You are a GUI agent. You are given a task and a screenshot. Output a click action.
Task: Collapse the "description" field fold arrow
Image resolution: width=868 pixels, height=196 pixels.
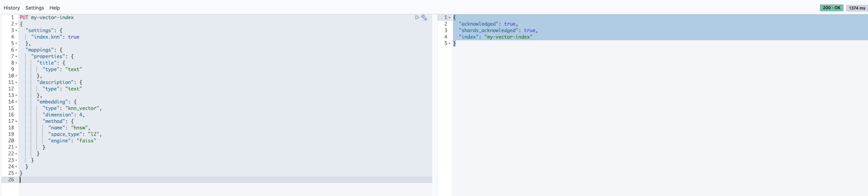point(16,82)
